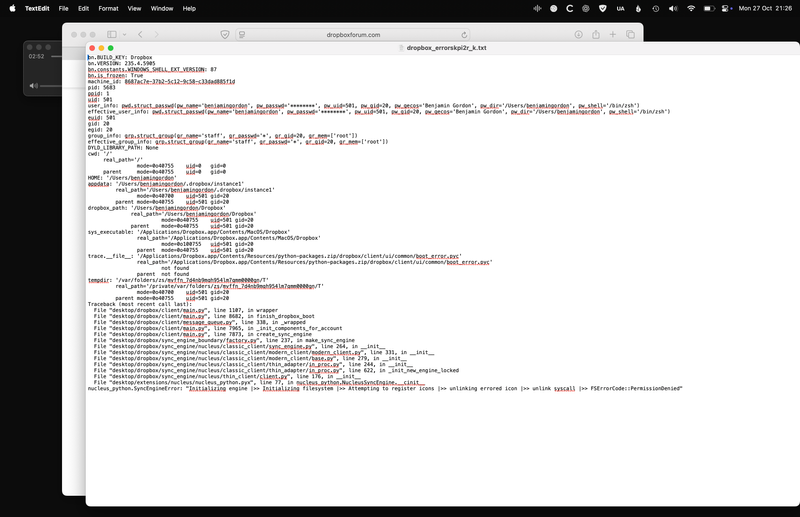The height and width of the screenshot is (517, 800).
Task: Click the dropbox_path line
Action: 157,208
